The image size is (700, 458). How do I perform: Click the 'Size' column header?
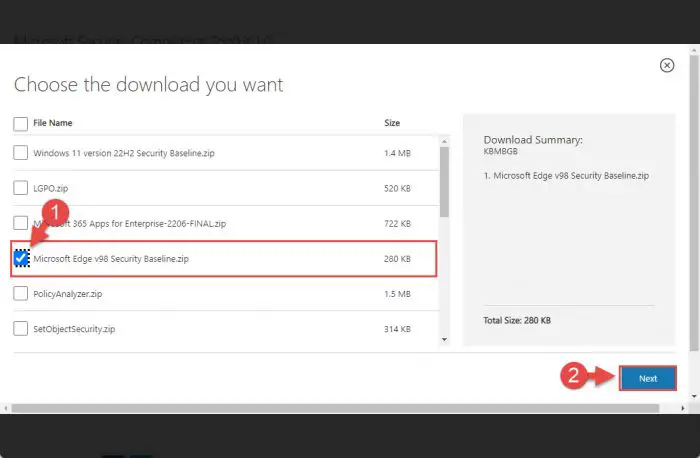392,123
